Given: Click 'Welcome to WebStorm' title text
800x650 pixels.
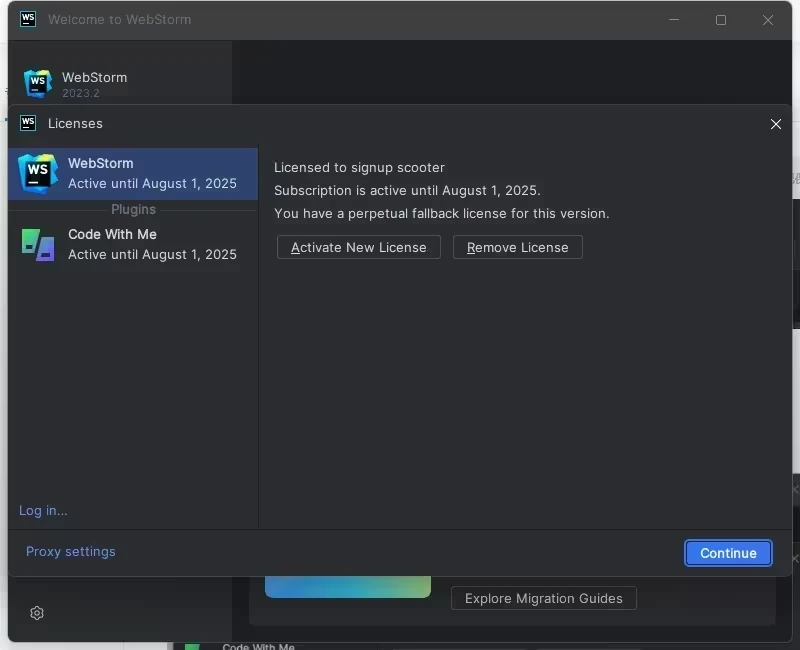Looking at the screenshot, I should 120,19.
